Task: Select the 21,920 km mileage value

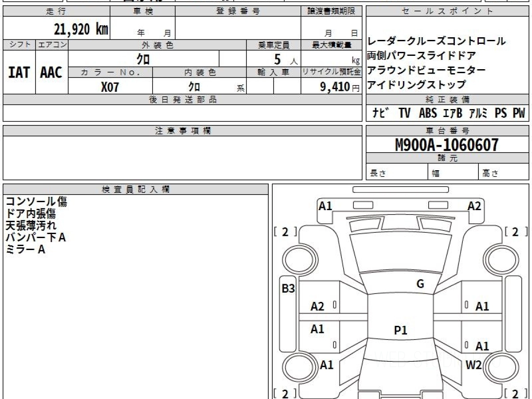Action: 81,29
